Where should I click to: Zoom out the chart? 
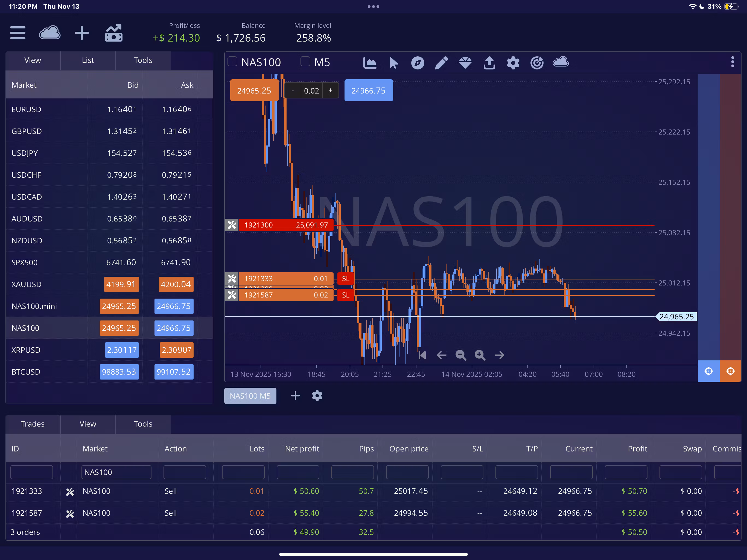[461, 355]
